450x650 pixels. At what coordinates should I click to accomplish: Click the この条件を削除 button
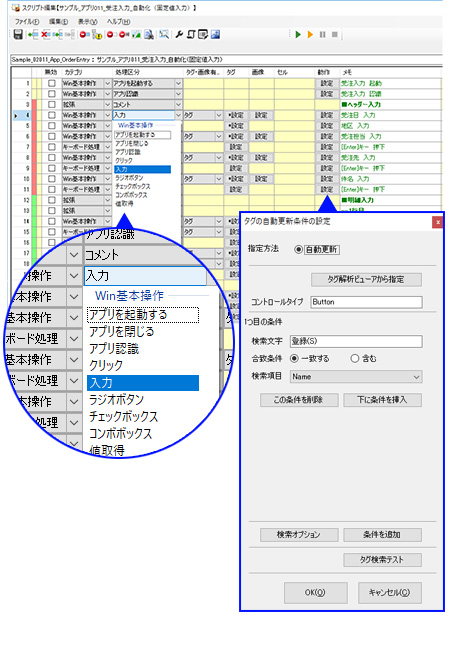pyautogui.click(x=299, y=400)
